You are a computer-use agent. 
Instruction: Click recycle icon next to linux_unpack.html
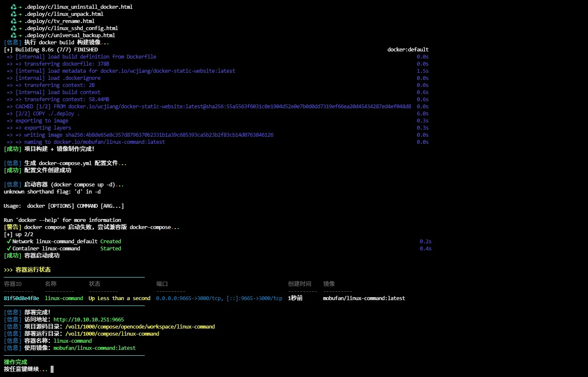click(x=13, y=14)
